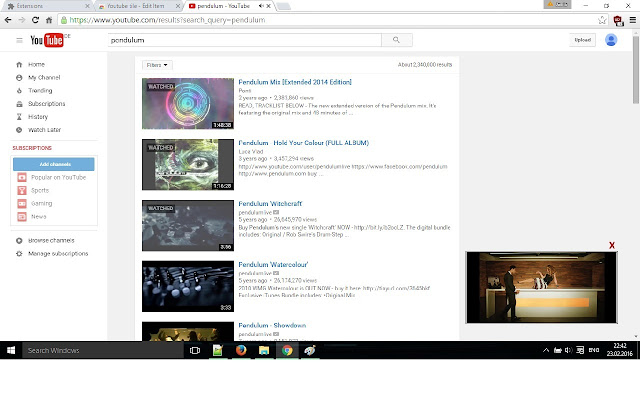The height and width of the screenshot is (400, 640).
Task: Open History in sidebar
Action: (x=38, y=117)
